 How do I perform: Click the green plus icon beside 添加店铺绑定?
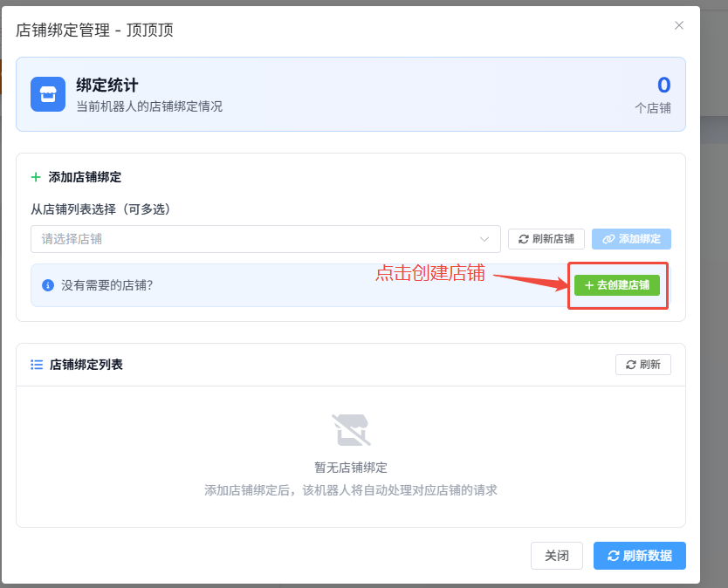click(36, 177)
